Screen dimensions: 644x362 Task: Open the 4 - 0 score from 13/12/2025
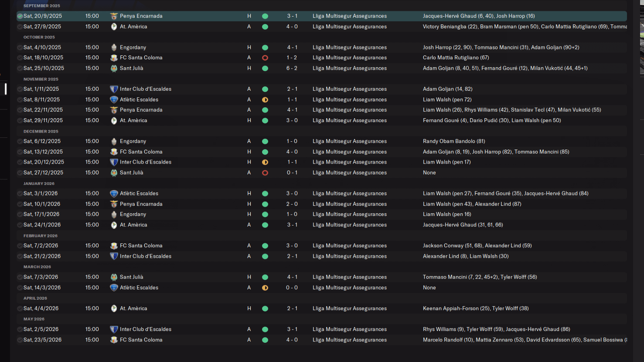pos(292,152)
